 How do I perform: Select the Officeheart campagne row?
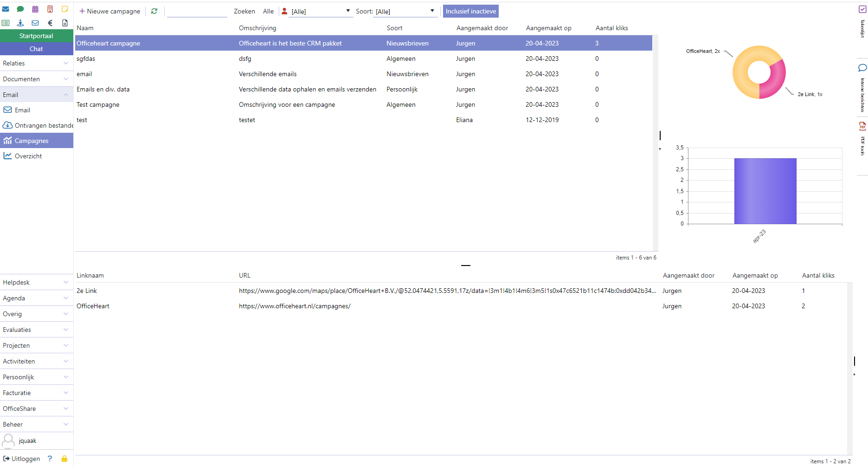click(x=364, y=43)
